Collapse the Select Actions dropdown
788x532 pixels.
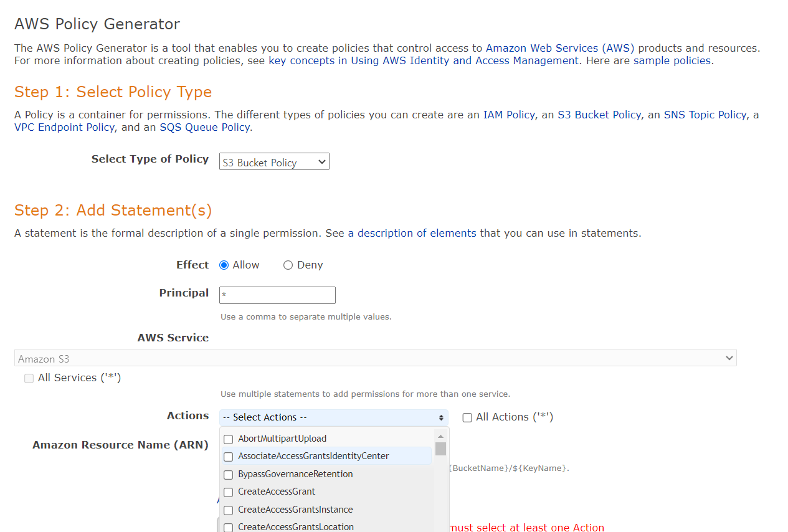333,417
